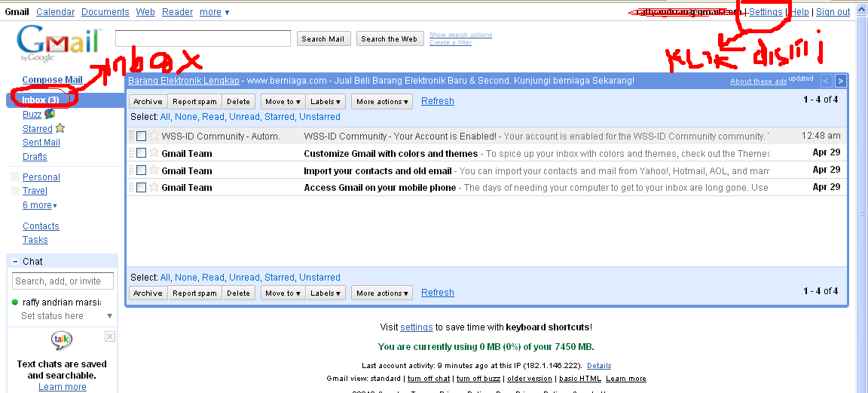The width and height of the screenshot is (868, 393).
Task: Go to Documents in top navigation
Action: click(105, 11)
